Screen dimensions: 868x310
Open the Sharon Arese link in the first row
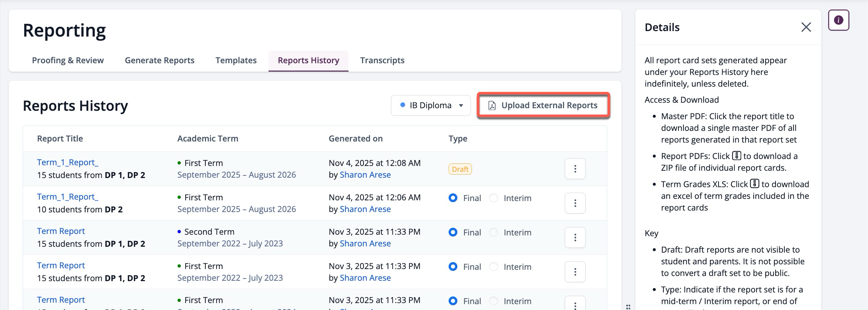(365, 175)
